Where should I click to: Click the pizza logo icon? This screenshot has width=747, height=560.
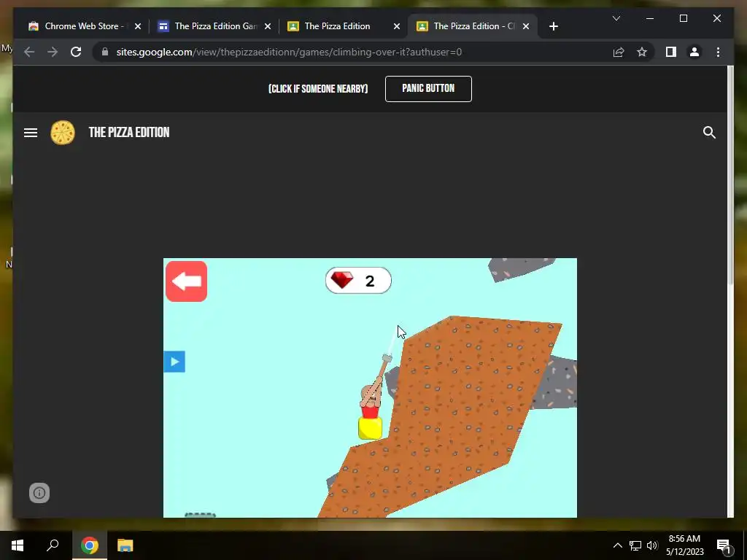click(x=63, y=133)
